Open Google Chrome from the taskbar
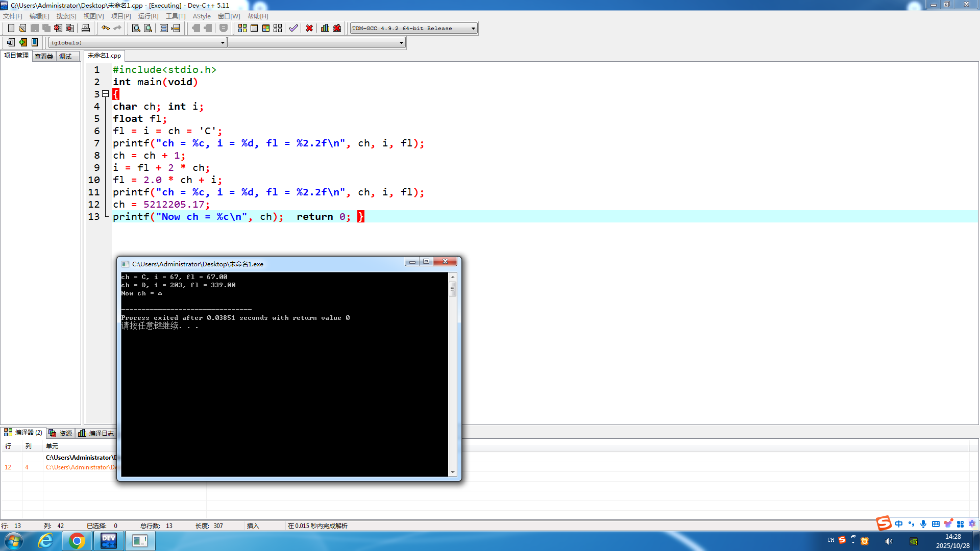 point(77,541)
